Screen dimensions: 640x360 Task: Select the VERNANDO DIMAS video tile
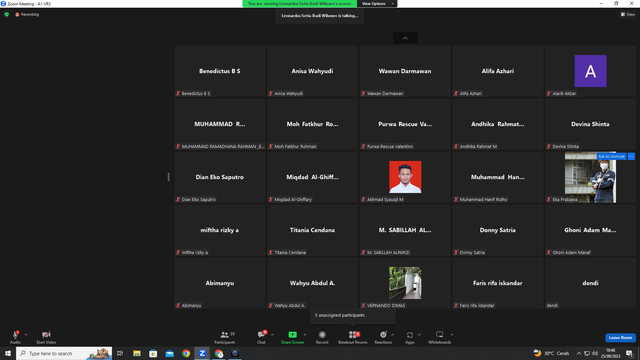pos(405,283)
